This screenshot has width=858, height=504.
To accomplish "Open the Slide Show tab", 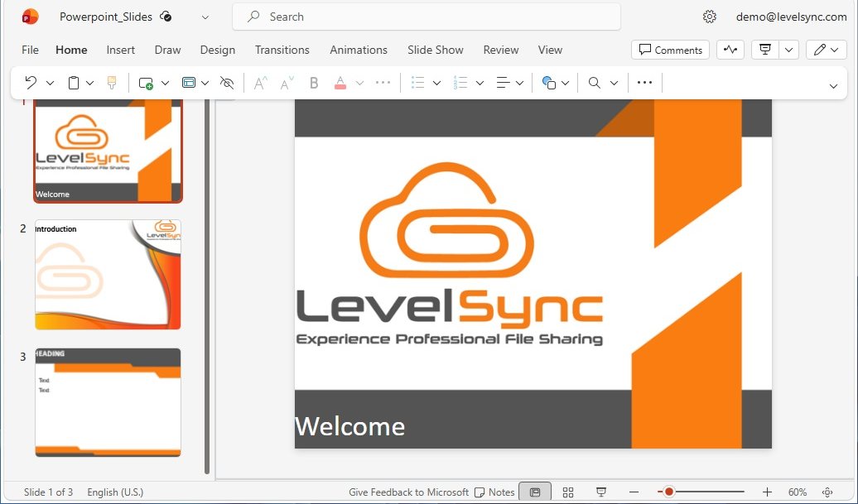I will (435, 50).
